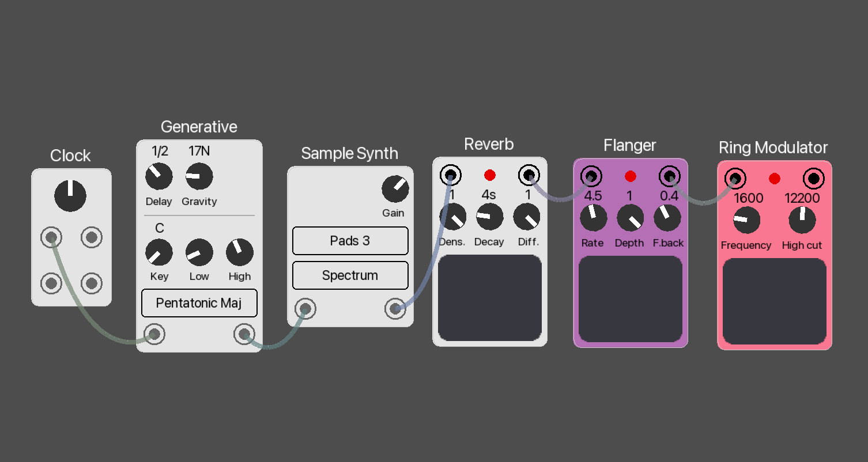Click the Generative Gravity knob

pyautogui.click(x=199, y=176)
